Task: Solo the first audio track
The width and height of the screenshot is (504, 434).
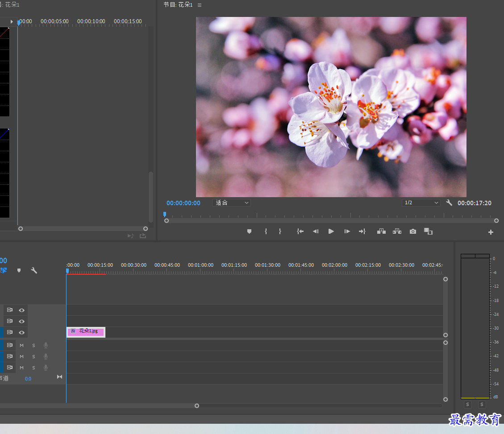Action: coord(33,345)
